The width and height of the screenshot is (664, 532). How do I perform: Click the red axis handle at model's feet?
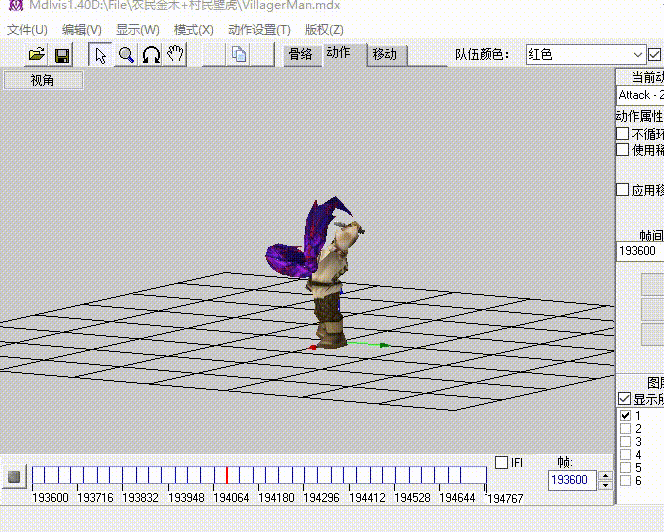[313, 347]
